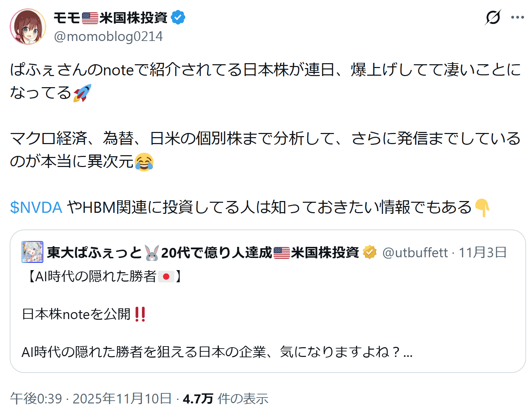Click the red double exclamation mark emoji

coord(140,314)
